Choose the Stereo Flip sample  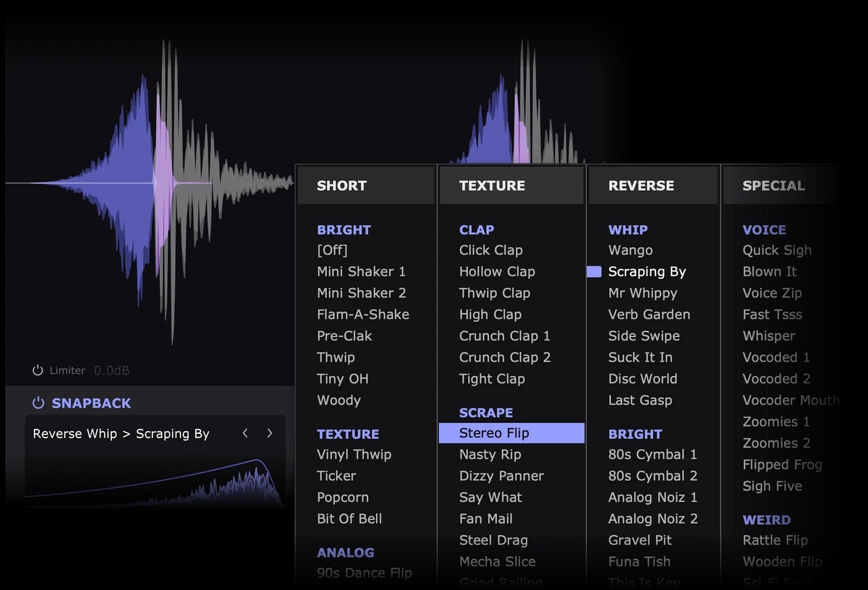point(494,433)
